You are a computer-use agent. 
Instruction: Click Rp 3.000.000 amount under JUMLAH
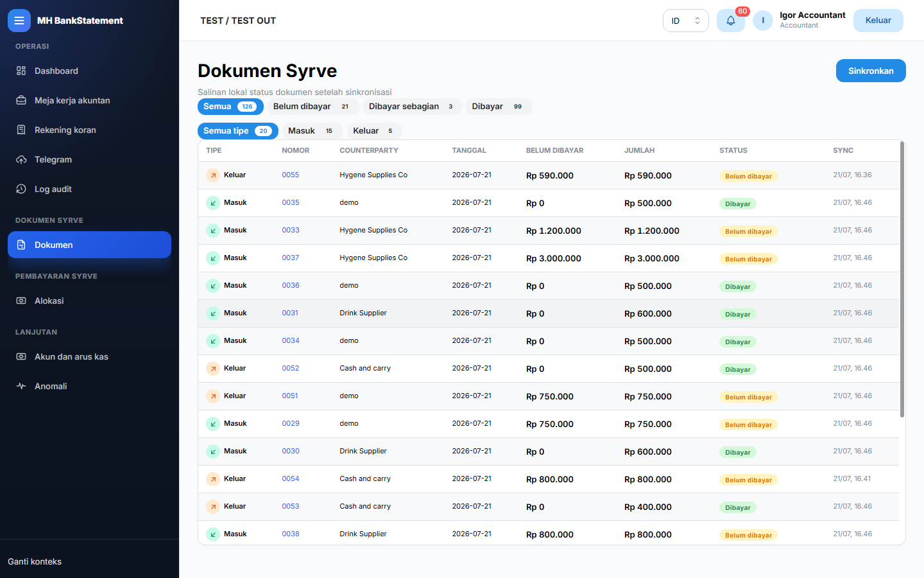(x=652, y=258)
